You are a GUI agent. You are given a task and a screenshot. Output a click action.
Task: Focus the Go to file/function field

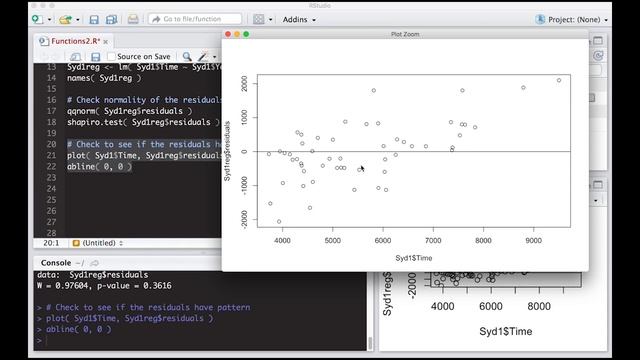pos(195,19)
